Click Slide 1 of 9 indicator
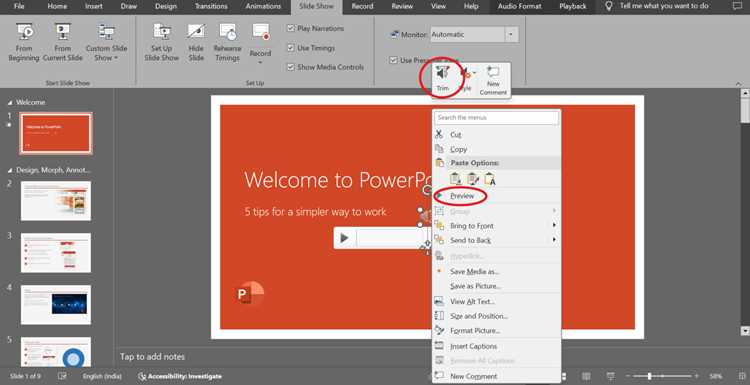This screenshot has height=385, width=750. [x=25, y=376]
